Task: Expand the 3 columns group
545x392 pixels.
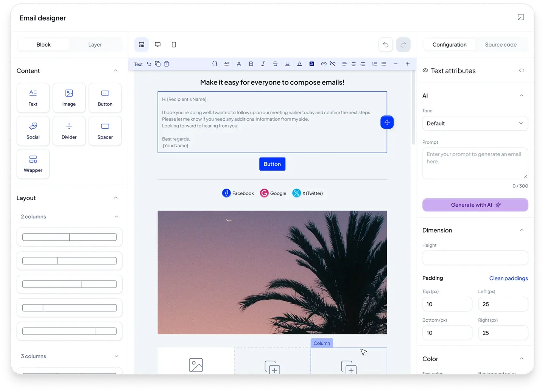Action: pos(116,356)
